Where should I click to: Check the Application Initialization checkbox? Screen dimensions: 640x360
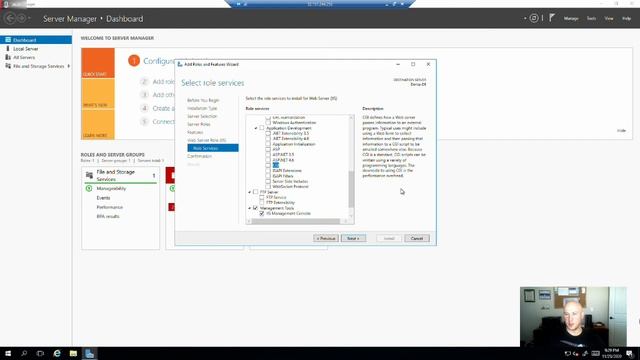tap(268, 144)
